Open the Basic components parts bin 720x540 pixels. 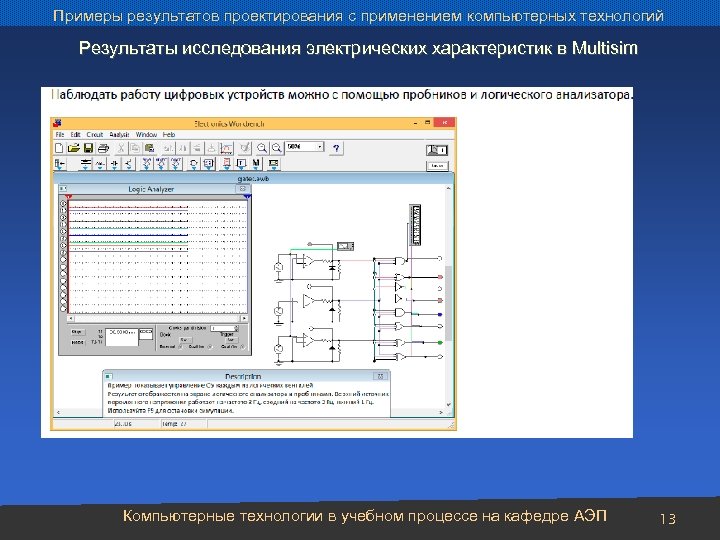[x=100, y=163]
